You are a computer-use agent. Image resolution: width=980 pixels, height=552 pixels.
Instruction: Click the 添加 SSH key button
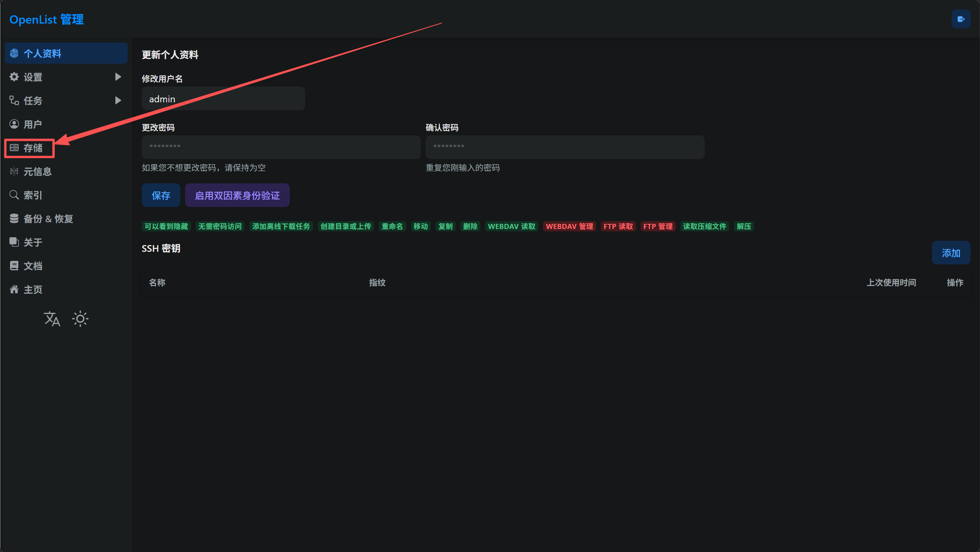click(950, 253)
